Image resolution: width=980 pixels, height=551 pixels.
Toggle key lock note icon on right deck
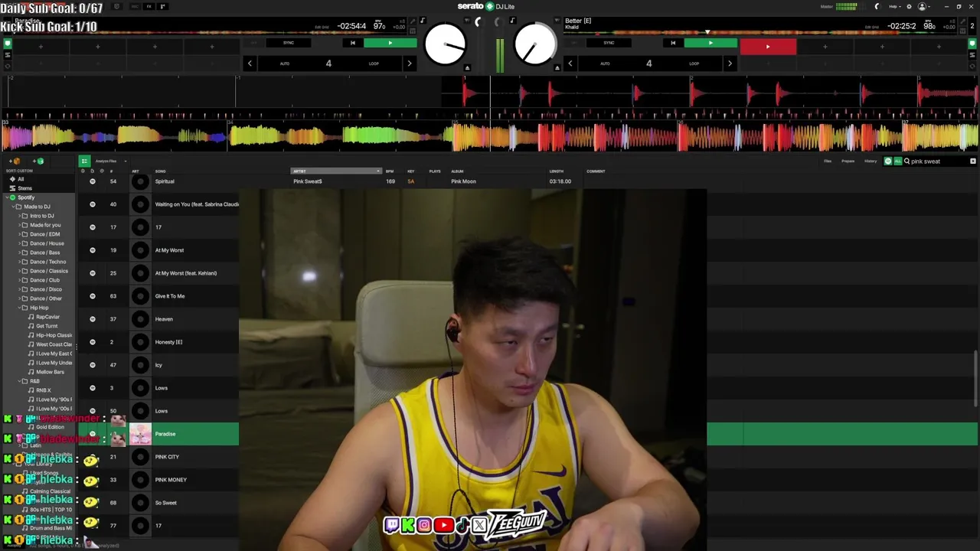point(512,21)
